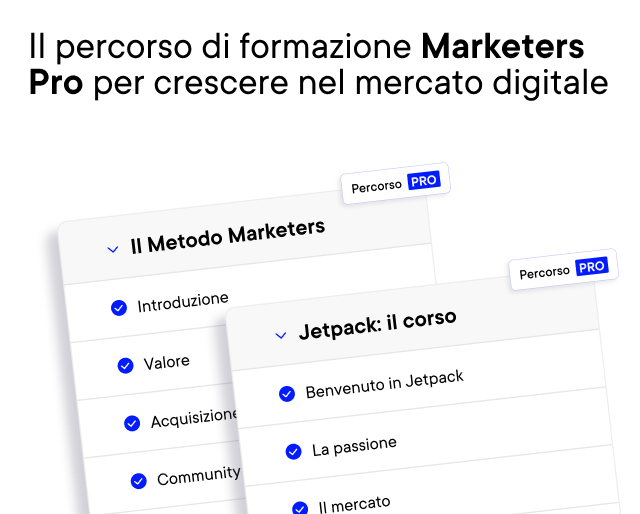Click the check icon beside Benvenuto in Jetpack
640x514 pixels.
(287, 394)
